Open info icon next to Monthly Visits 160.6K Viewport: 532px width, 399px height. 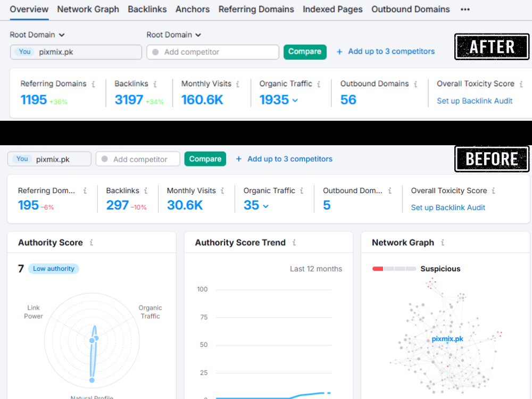click(x=238, y=84)
